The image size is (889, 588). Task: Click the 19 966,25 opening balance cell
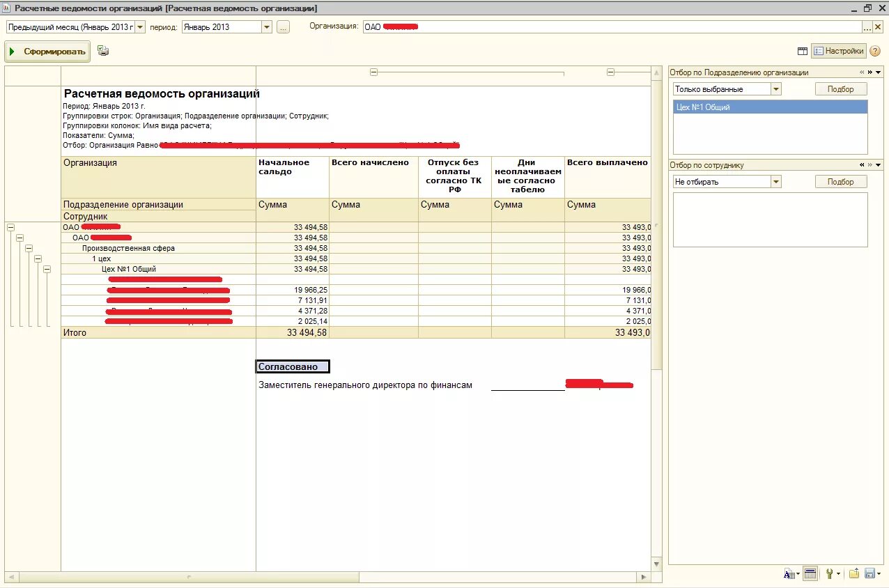pyautogui.click(x=293, y=290)
